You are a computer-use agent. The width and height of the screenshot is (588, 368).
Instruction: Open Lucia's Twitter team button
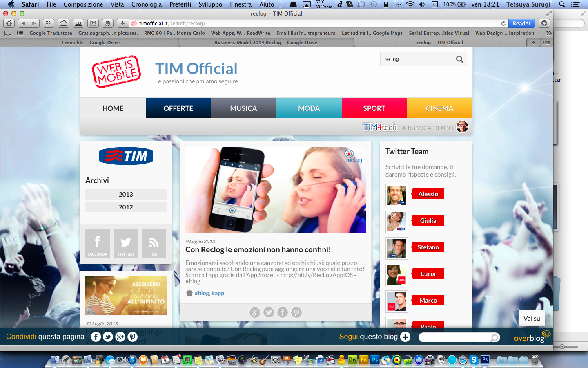coord(428,274)
